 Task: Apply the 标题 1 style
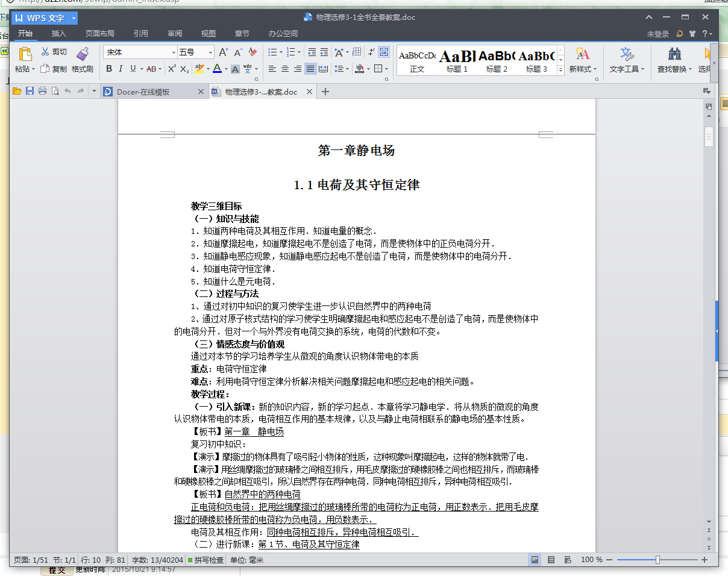tap(457, 61)
